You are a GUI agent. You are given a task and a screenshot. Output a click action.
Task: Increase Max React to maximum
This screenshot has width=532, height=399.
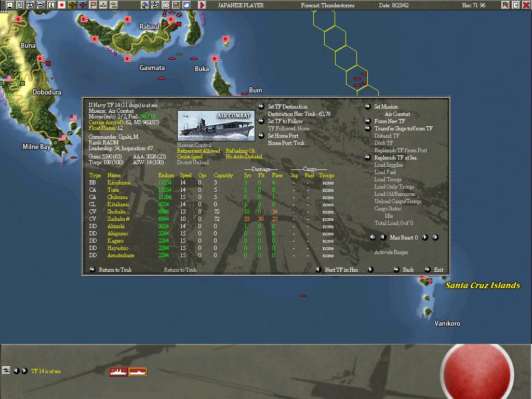coord(435,237)
